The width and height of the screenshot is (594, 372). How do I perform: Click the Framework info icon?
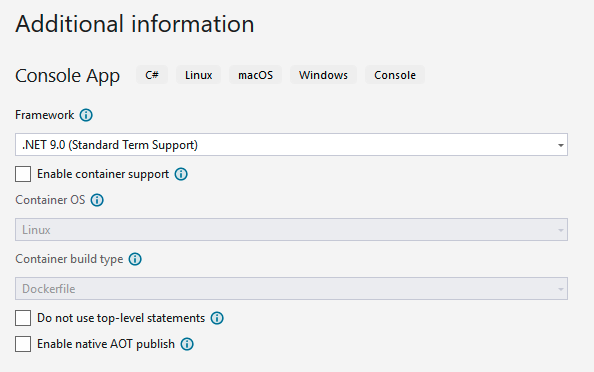pyautogui.click(x=86, y=115)
